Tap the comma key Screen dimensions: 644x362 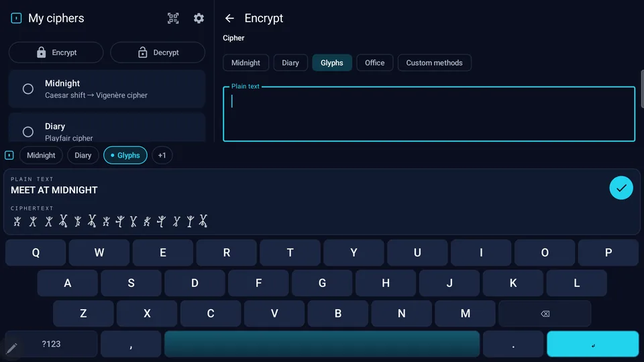(x=131, y=344)
